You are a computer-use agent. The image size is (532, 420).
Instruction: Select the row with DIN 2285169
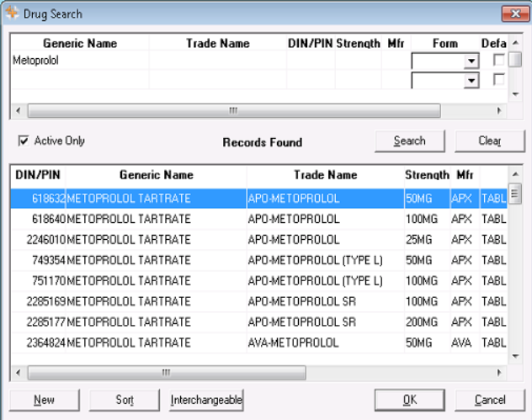click(x=259, y=301)
